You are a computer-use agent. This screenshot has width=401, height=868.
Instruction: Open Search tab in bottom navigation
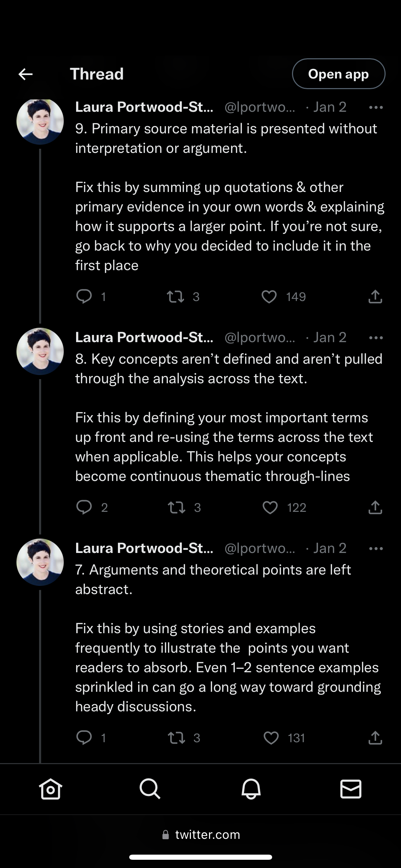point(150,789)
